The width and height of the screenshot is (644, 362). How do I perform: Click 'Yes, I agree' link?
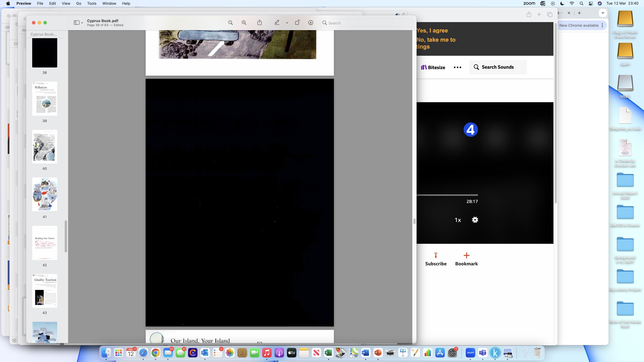tap(432, 30)
